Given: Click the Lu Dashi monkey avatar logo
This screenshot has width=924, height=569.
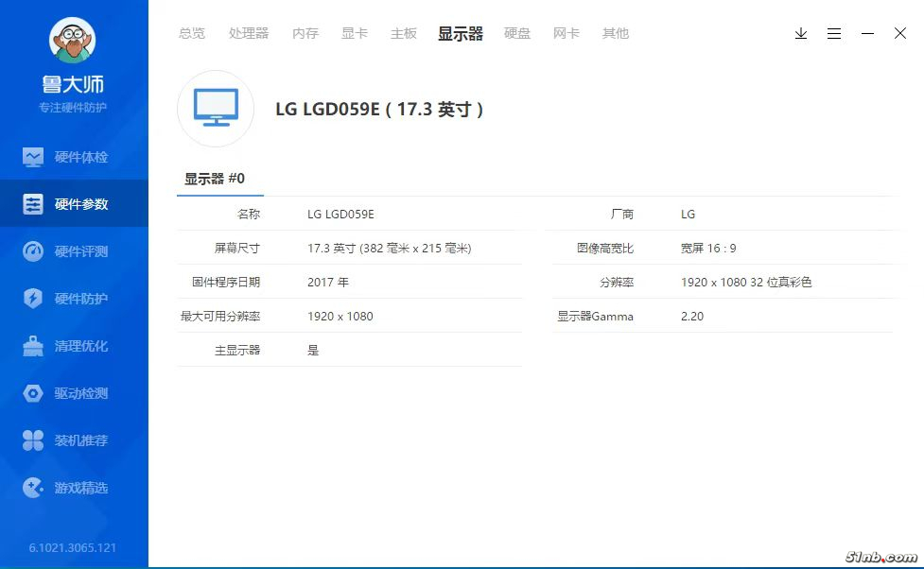Looking at the screenshot, I should pyautogui.click(x=73, y=42).
